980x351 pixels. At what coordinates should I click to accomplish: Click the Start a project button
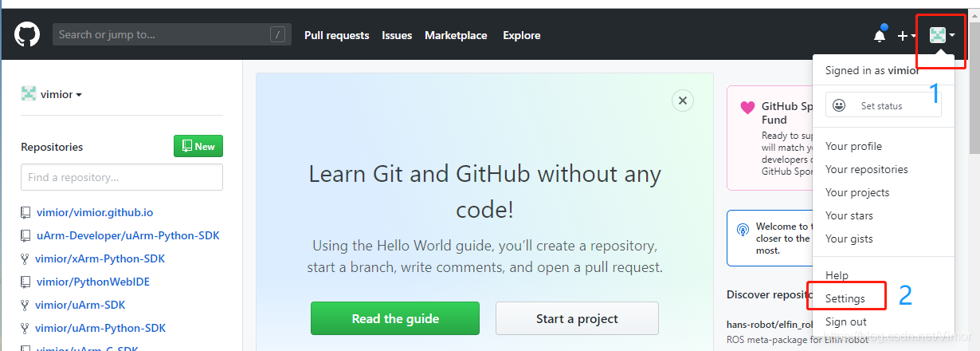point(577,318)
